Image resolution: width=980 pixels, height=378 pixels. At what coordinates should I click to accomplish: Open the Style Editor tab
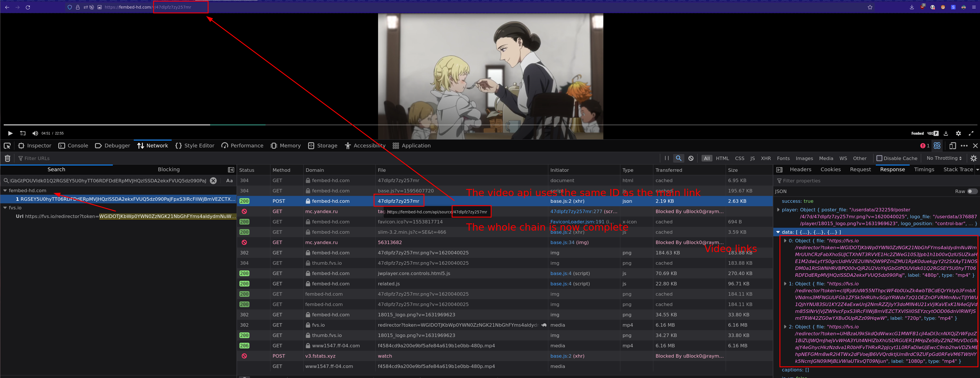(195, 146)
